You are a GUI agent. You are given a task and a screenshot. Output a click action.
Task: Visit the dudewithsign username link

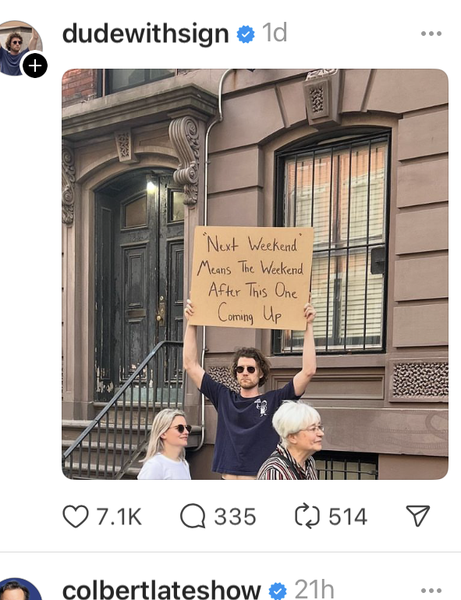145,34
